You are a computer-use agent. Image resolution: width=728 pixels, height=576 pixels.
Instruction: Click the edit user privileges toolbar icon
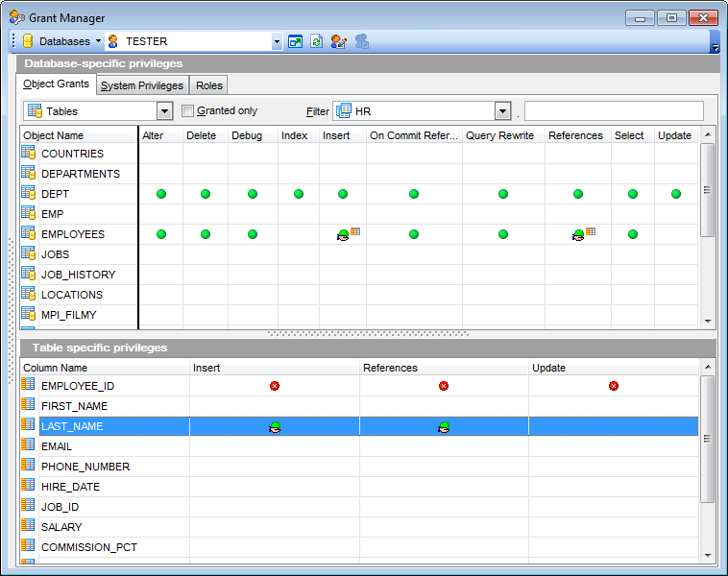click(x=339, y=41)
